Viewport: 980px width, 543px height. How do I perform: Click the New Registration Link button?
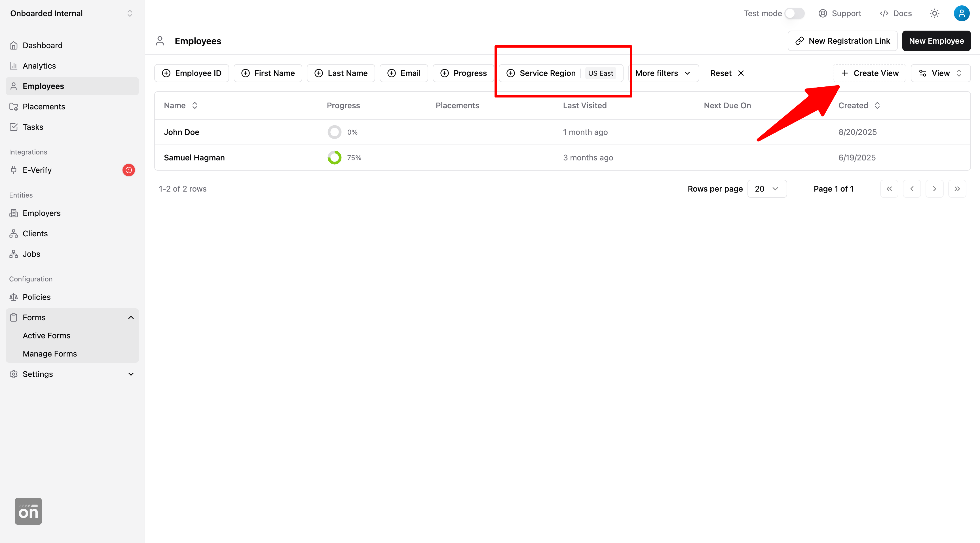click(842, 41)
